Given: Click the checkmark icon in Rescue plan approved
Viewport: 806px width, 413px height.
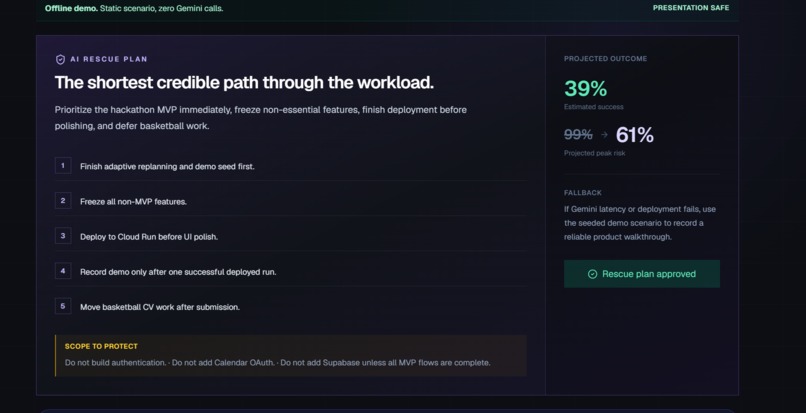Looking at the screenshot, I should point(592,274).
